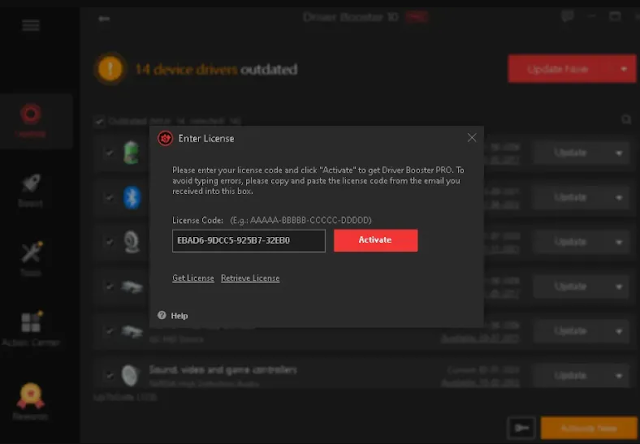Click the Help question mark icon in dialog
This screenshot has height=444, width=640.
[162, 315]
